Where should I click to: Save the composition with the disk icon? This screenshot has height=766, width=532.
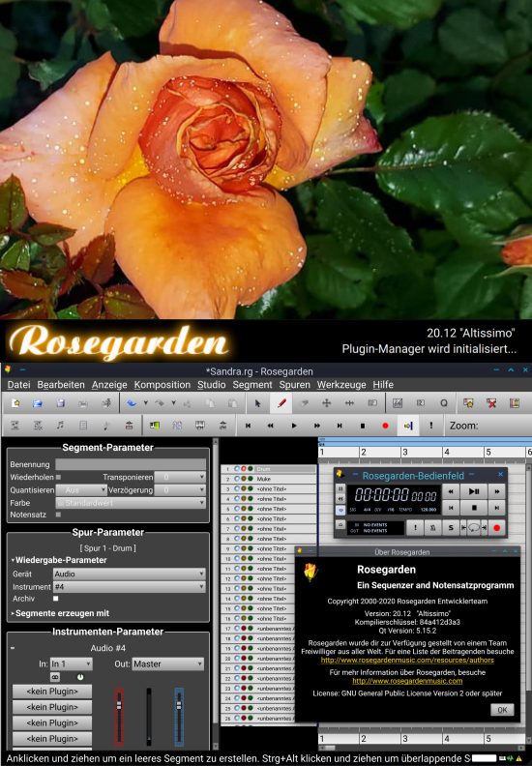(x=60, y=403)
